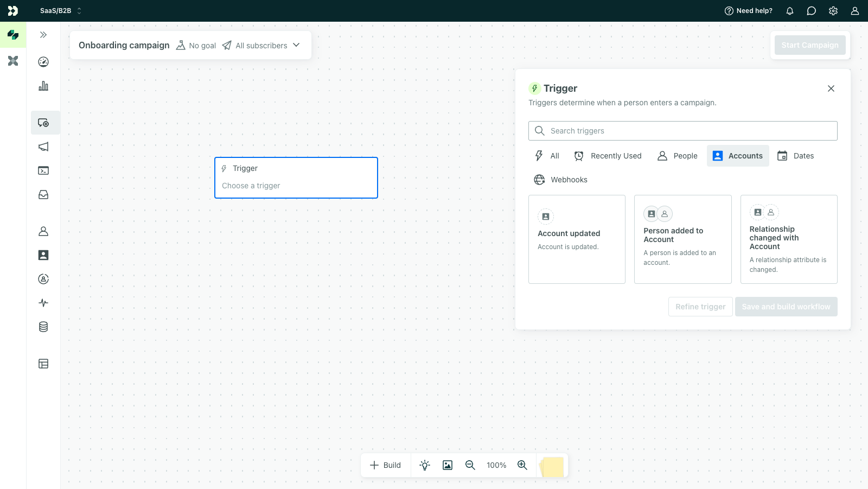This screenshot has height=489, width=868.
Task: Open the All subscribers setting
Action: (255, 46)
